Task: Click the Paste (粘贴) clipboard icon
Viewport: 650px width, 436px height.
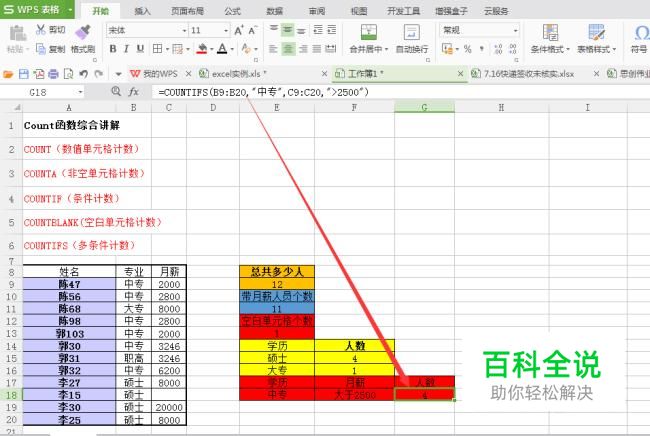Action: coord(17,33)
